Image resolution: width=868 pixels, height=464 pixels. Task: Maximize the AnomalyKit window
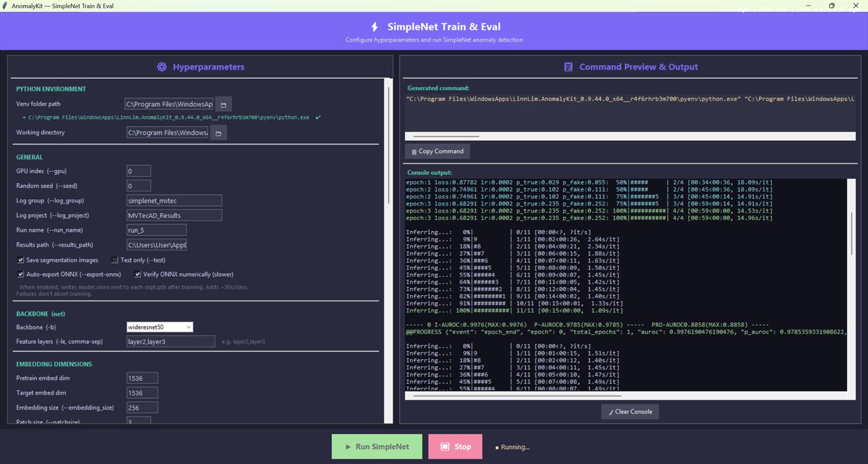point(832,6)
